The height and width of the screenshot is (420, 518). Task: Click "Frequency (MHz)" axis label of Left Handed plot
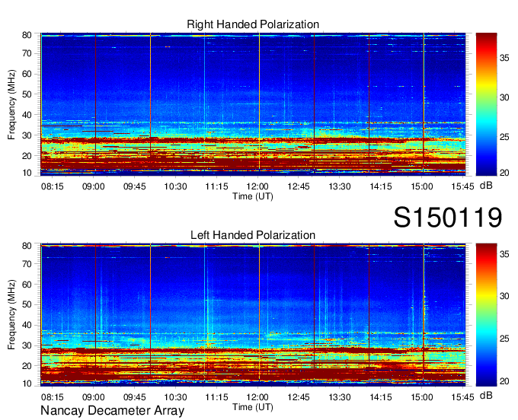pos(11,315)
